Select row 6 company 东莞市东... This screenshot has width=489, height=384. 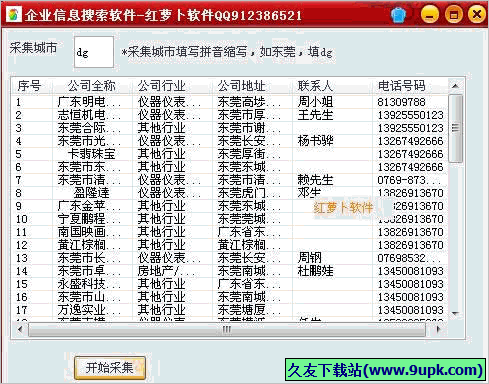[89, 167]
